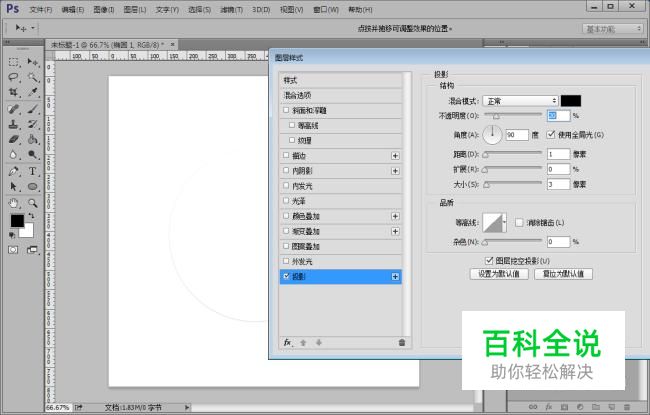This screenshot has height=415, width=650.
Task: Select the History Brush tool
Action: [x=32, y=124]
